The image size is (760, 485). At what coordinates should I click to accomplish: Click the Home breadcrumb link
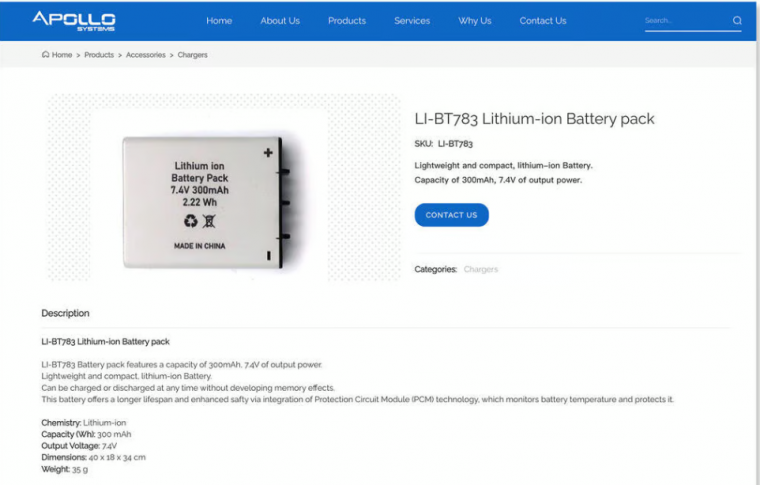(x=62, y=55)
